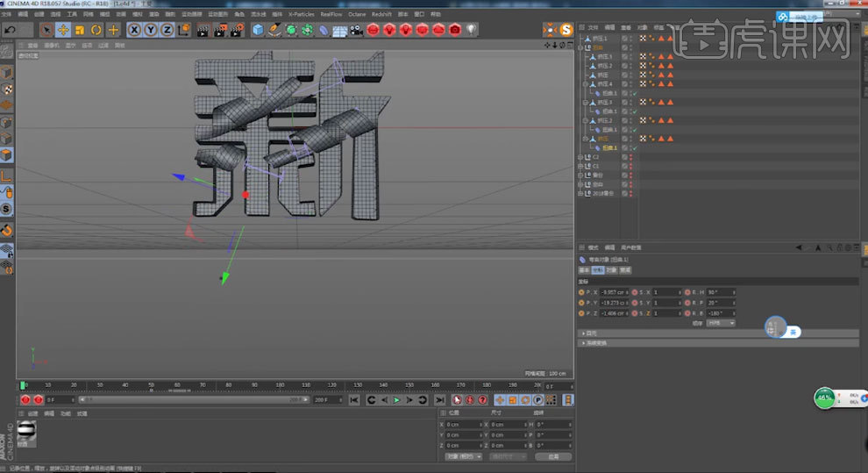Open the Coordinate System toggle icon
This screenshot has height=473, width=868.
pyautogui.click(x=184, y=30)
